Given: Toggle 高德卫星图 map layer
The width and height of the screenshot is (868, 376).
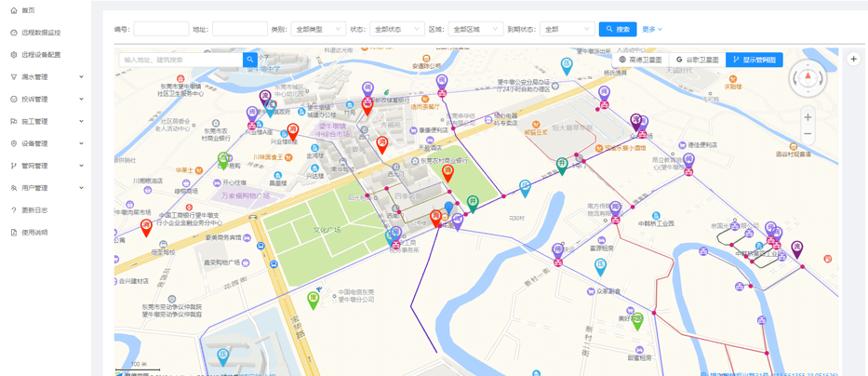Looking at the screenshot, I should pos(640,60).
